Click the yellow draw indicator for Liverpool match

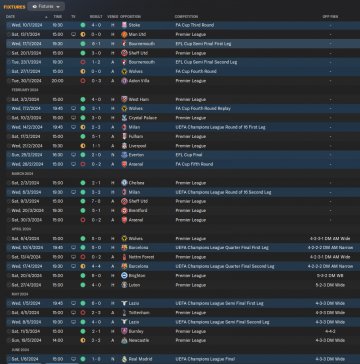[x=83, y=146]
